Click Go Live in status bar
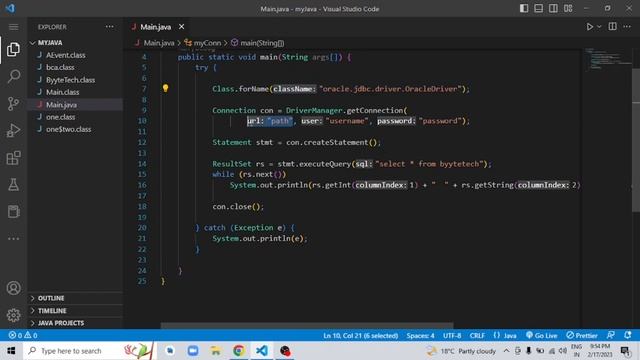The width and height of the screenshot is (640, 360). point(542,336)
